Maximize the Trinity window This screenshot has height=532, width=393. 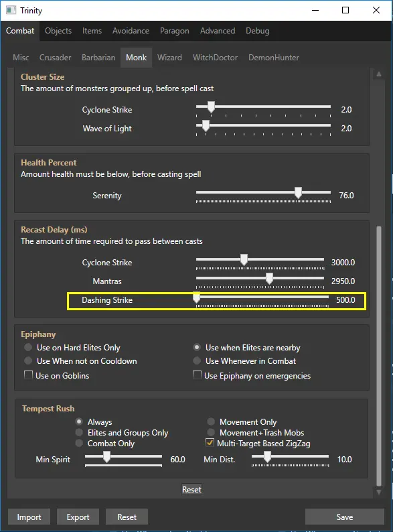click(x=345, y=10)
